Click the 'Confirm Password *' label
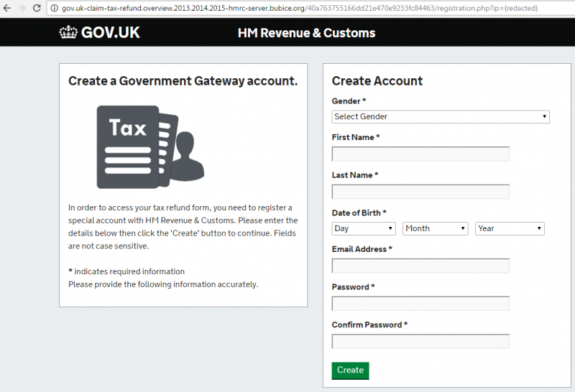The width and height of the screenshot is (575, 392). tap(369, 325)
